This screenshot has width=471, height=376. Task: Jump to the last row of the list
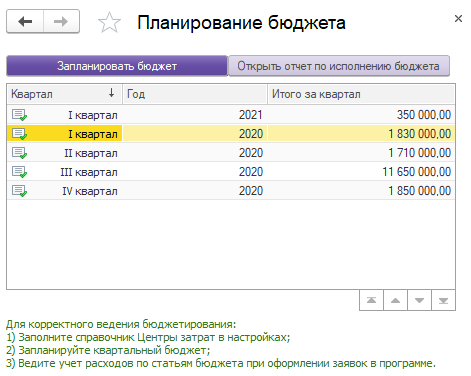click(x=443, y=300)
